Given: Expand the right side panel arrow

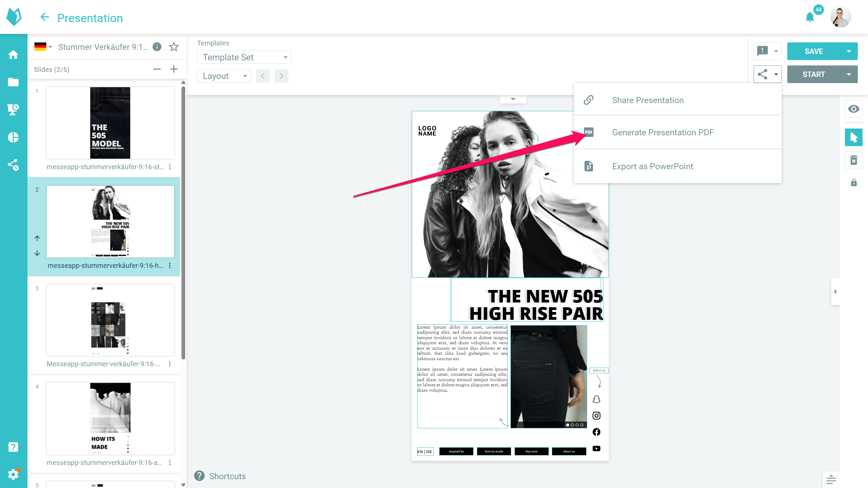Looking at the screenshot, I should [835, 292].
